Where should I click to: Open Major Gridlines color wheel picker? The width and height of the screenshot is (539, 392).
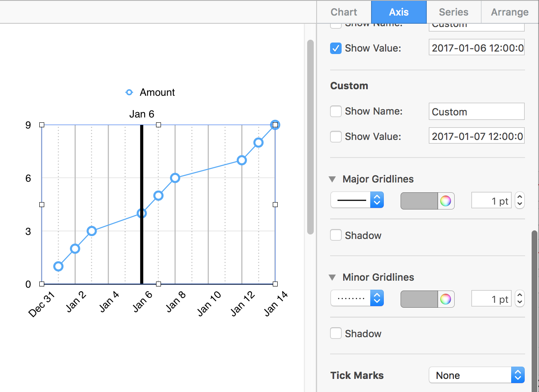pos(446,201)
